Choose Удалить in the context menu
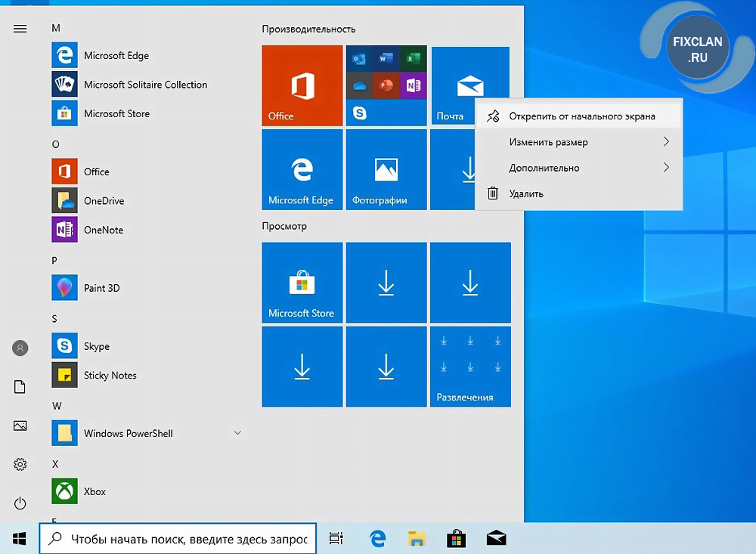756x554 pixels. [526, 193]
